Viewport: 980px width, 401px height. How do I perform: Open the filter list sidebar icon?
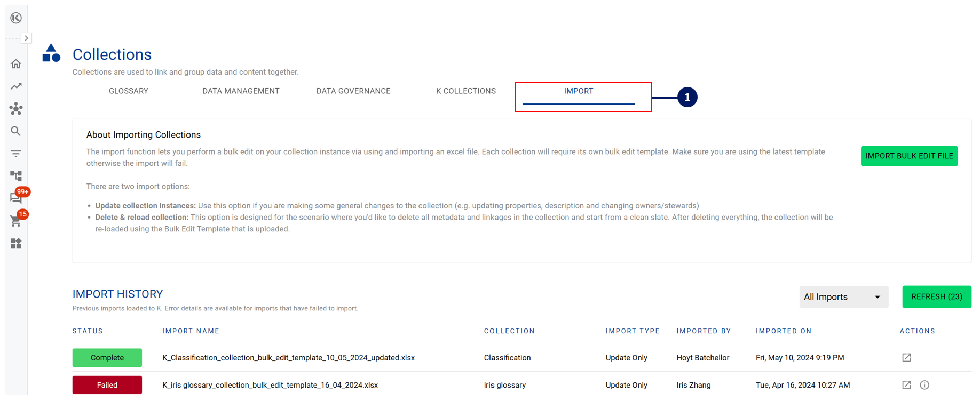coord(16,154)
